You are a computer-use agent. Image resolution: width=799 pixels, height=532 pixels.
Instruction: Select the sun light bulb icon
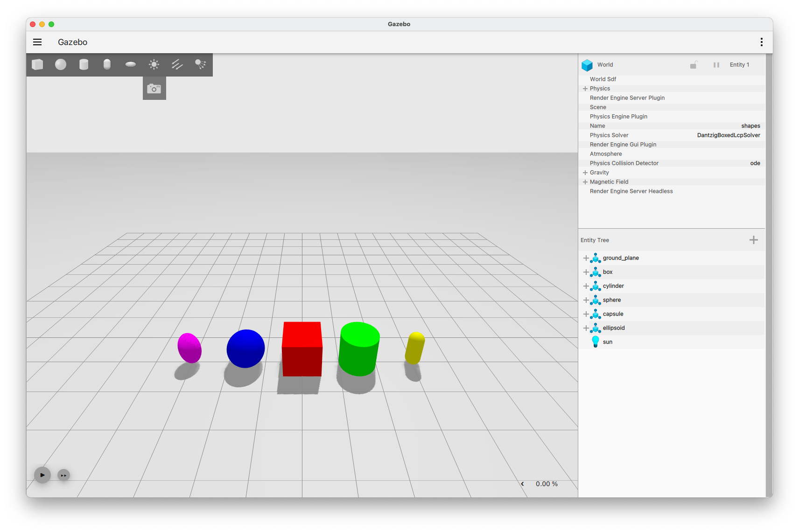click(596, 342)
